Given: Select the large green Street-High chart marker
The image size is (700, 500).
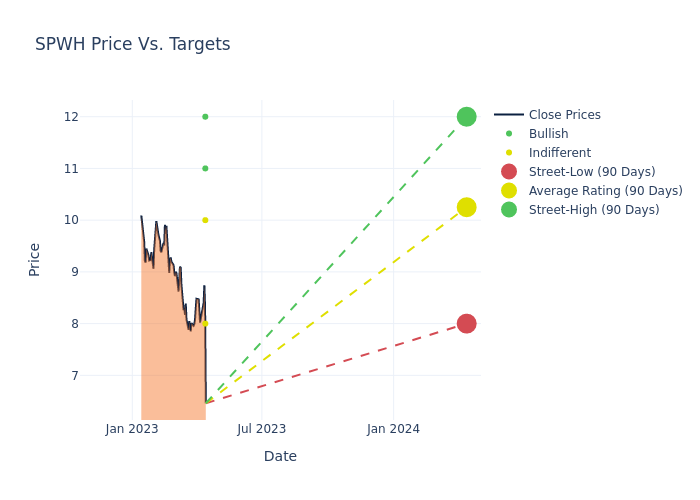Looking at the screenshot, I should tap(466, 117).
